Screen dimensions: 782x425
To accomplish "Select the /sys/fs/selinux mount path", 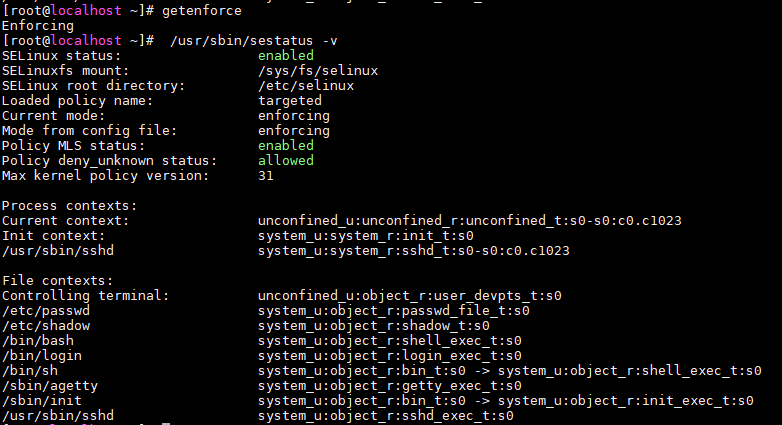I will [x=317, y=71].
